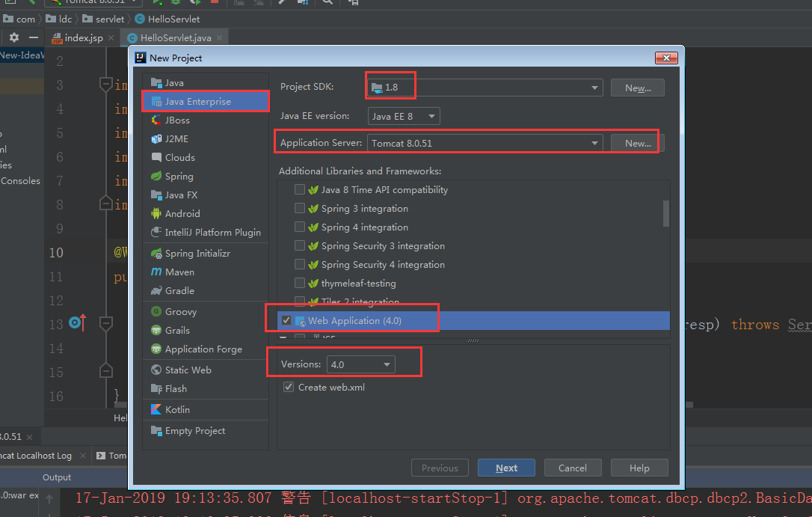The height and width of the screenshot is (517, 812).
Task: Collapse method fold marker at line 13
Action: pyautogui.click(x=105, y=324)
